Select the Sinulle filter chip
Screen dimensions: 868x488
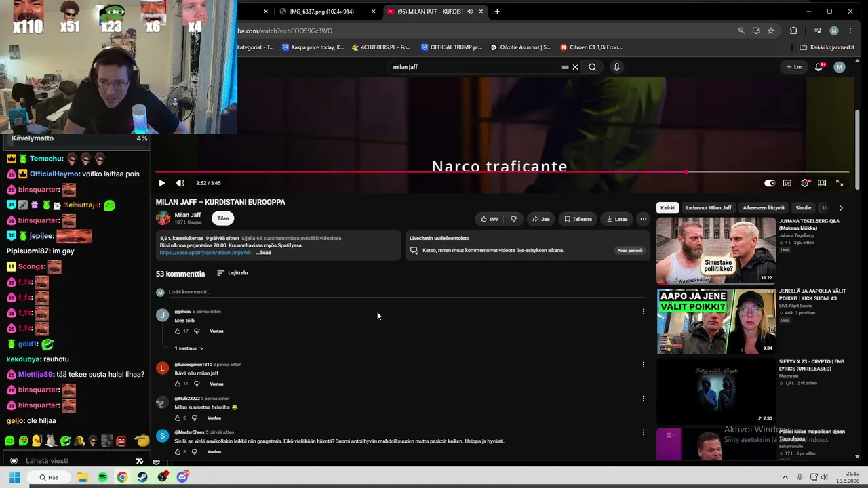803,208
